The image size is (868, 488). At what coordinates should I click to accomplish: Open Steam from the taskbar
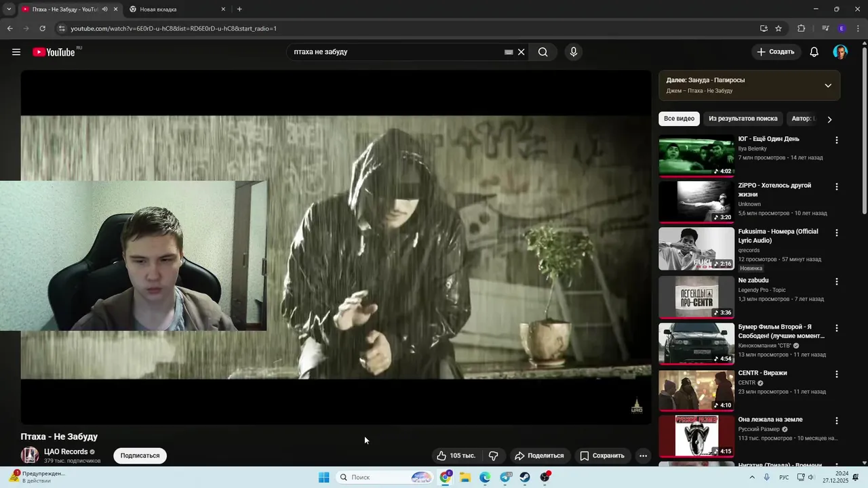tap(525, 477)
